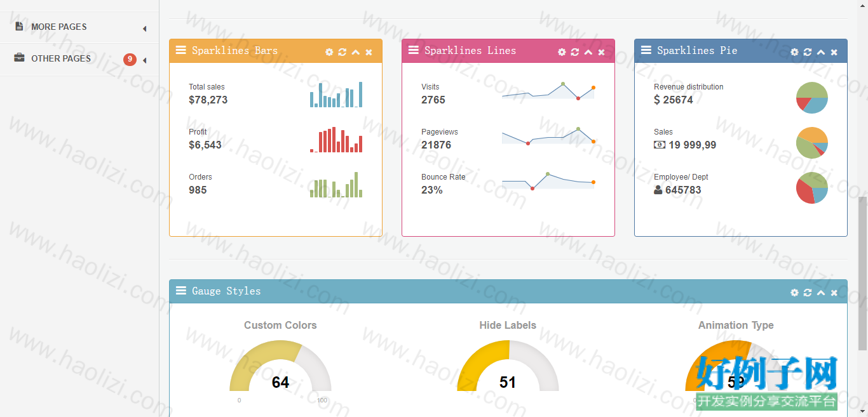Click the Total sales bar sparkline
The height and width of the screenshot is (417, 868).
[336, 95]
